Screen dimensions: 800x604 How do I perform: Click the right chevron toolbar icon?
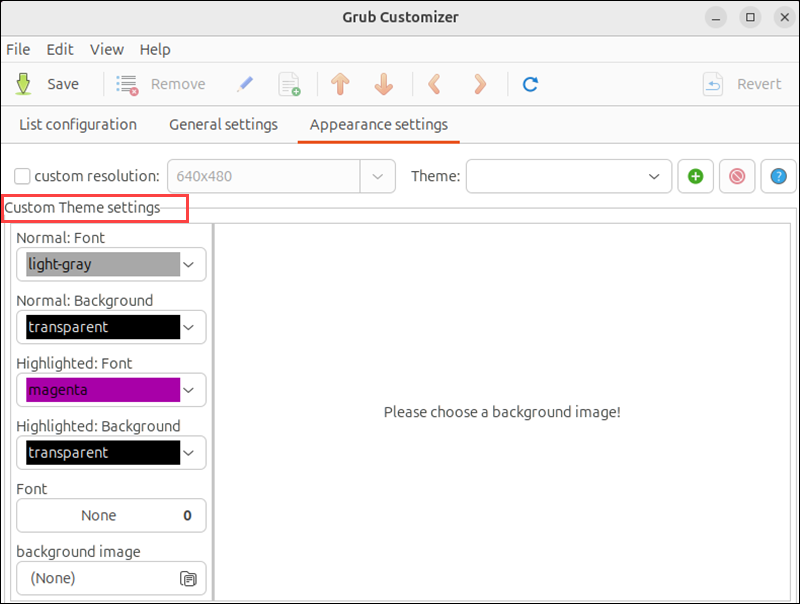(x=480, y=84)
